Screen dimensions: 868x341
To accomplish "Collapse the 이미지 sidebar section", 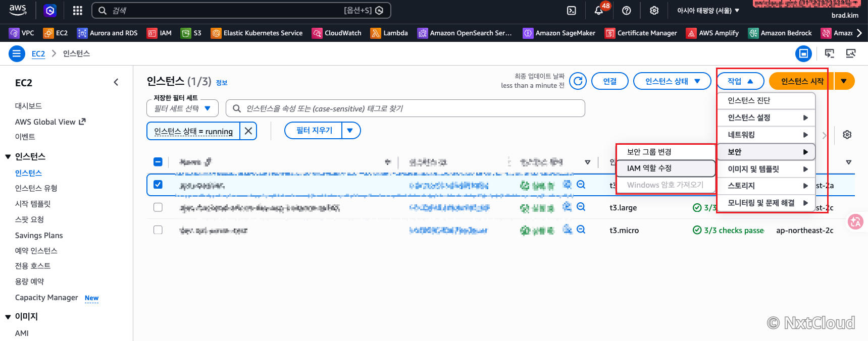I will click(8, 317).
